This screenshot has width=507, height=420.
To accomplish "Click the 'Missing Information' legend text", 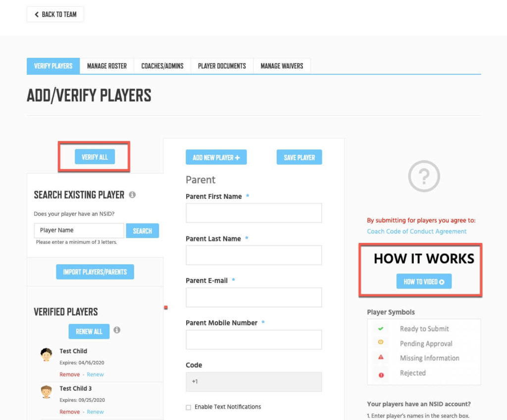I will tap(429, 358).
